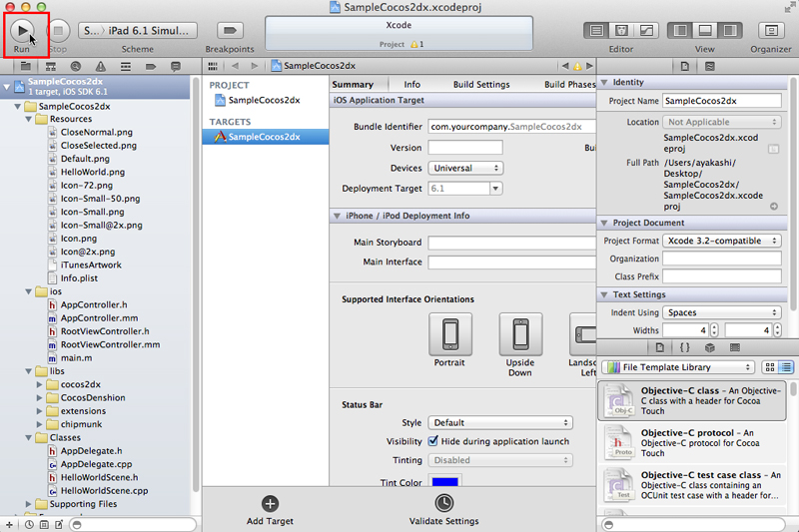Open the Build Settings tab
This screenshot has width=799, height=532.
(481, 85)
